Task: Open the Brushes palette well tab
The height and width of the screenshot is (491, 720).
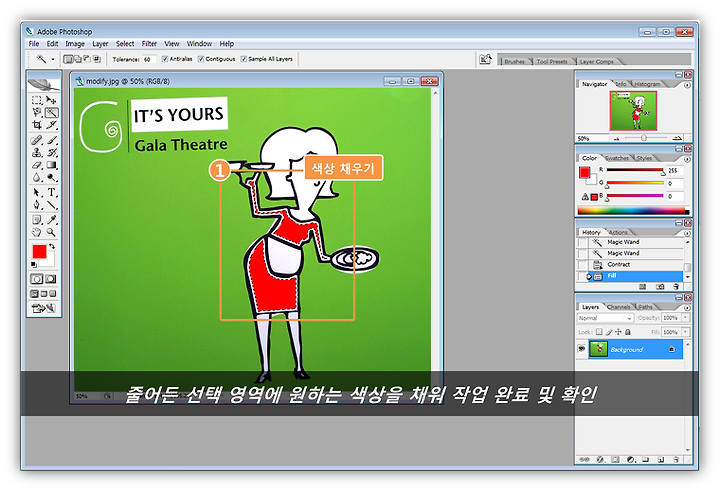Action: (x=514, y=61)
